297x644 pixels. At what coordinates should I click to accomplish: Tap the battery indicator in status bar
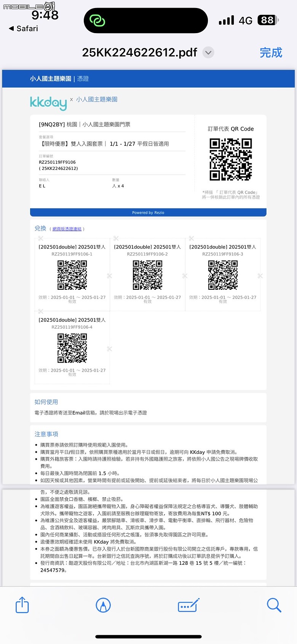pyautogui.click(x=268, y=20)
